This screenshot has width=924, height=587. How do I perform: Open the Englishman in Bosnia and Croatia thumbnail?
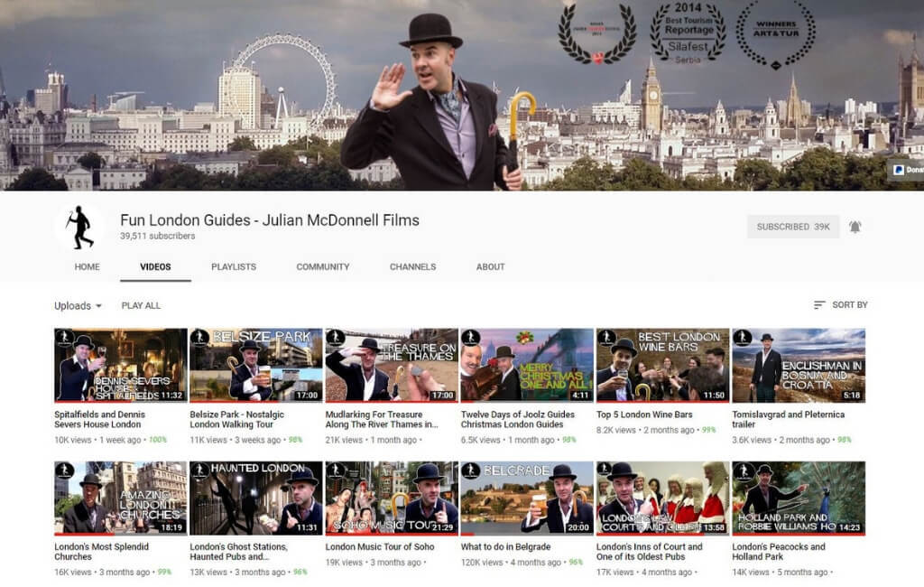point(799,365)
